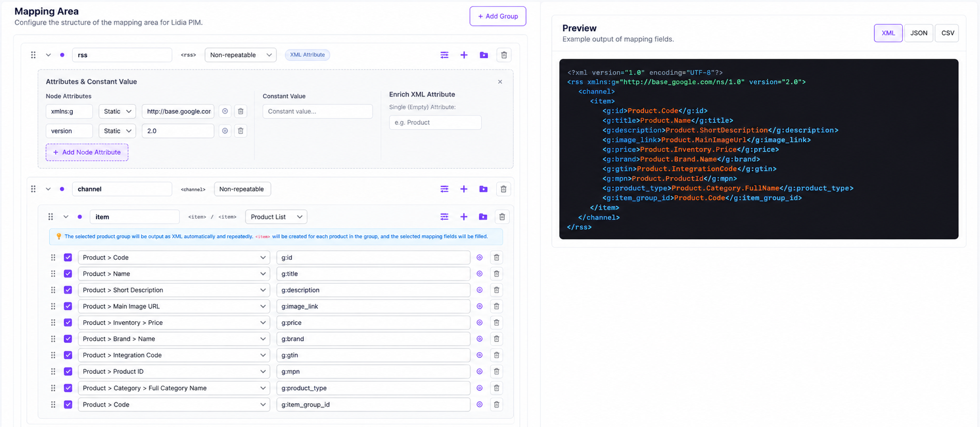Switch preview to XML tab
Viewport: 980px width, 427px height.
888,33
